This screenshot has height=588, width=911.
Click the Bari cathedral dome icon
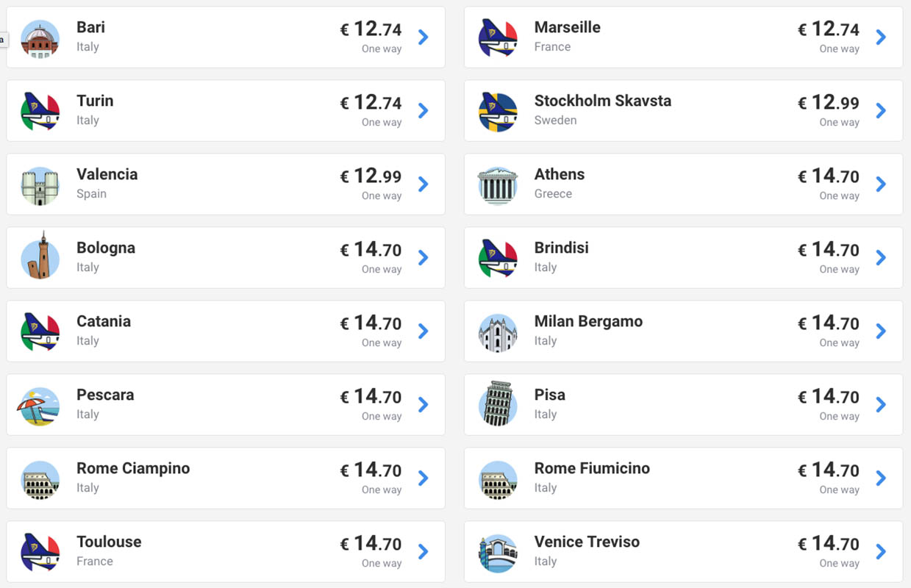click(40, 38)
